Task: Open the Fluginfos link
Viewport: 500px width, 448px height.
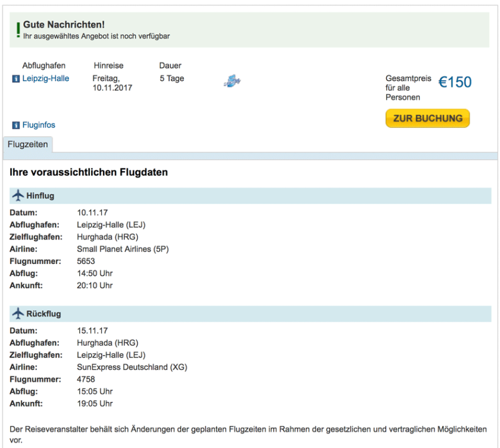Action: click(39, 126)
